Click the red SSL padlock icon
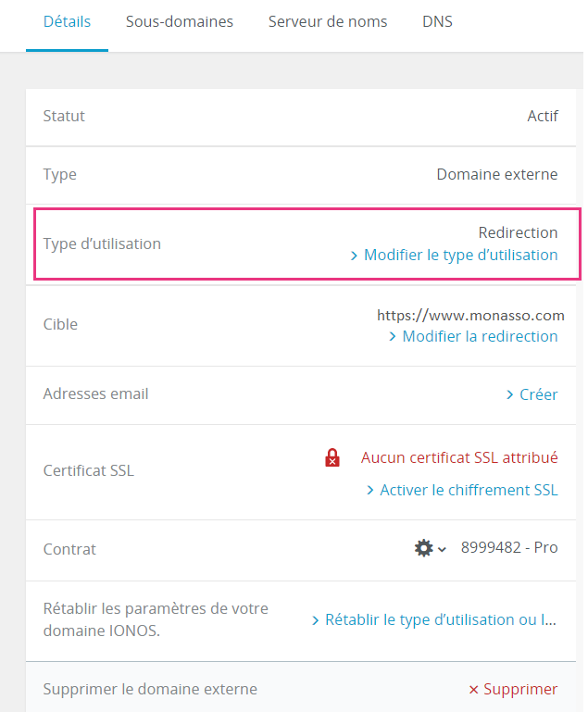 coord(332,457)
